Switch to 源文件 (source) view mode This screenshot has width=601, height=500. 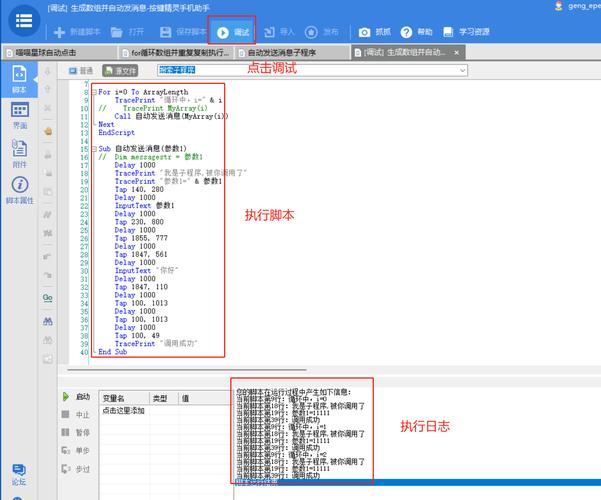tap(120, 71)
